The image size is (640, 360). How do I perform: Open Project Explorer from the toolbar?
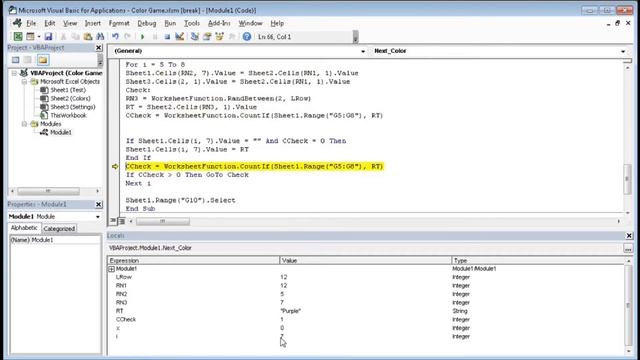pos(195,37)
